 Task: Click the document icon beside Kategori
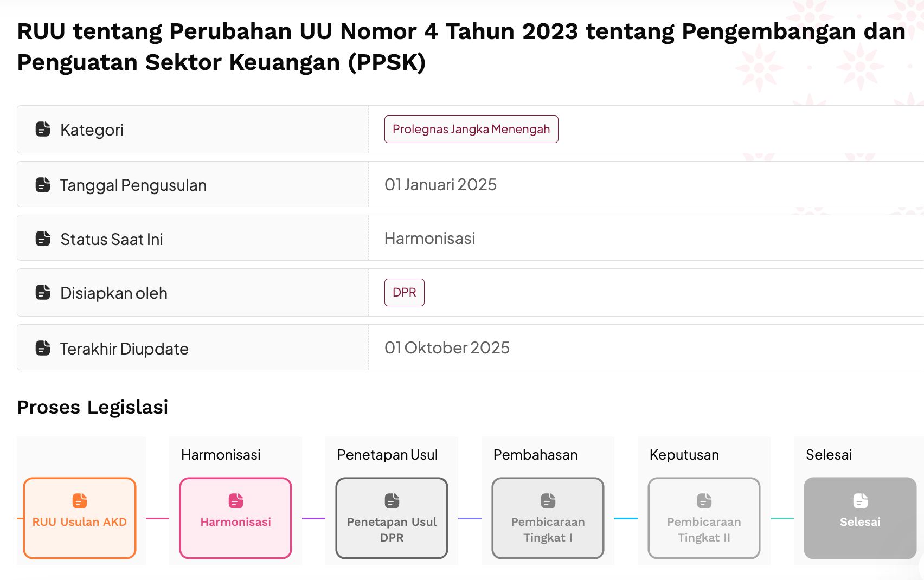click(x=43, y=129)
